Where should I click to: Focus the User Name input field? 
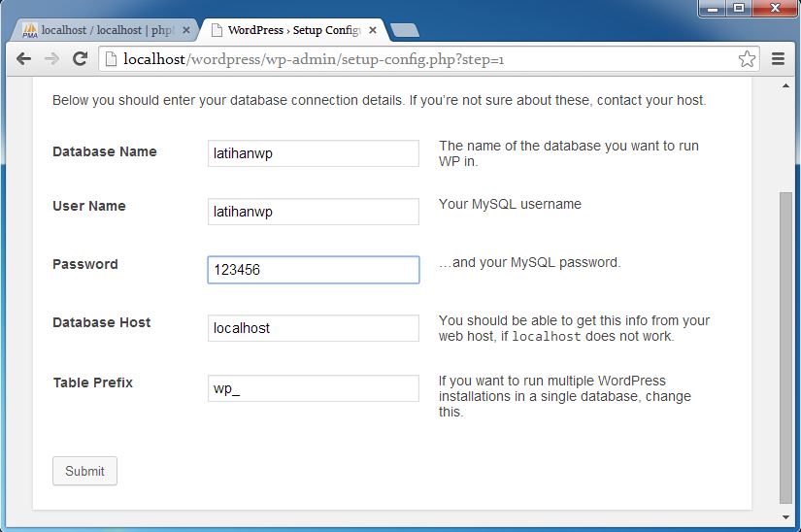coord(314,212)
